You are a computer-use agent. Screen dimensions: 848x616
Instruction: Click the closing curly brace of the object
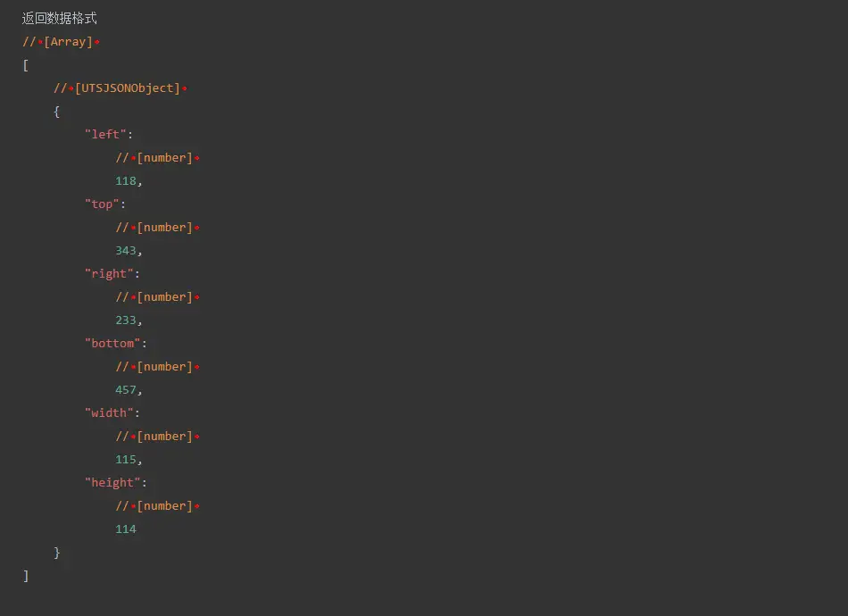point(57,553)
